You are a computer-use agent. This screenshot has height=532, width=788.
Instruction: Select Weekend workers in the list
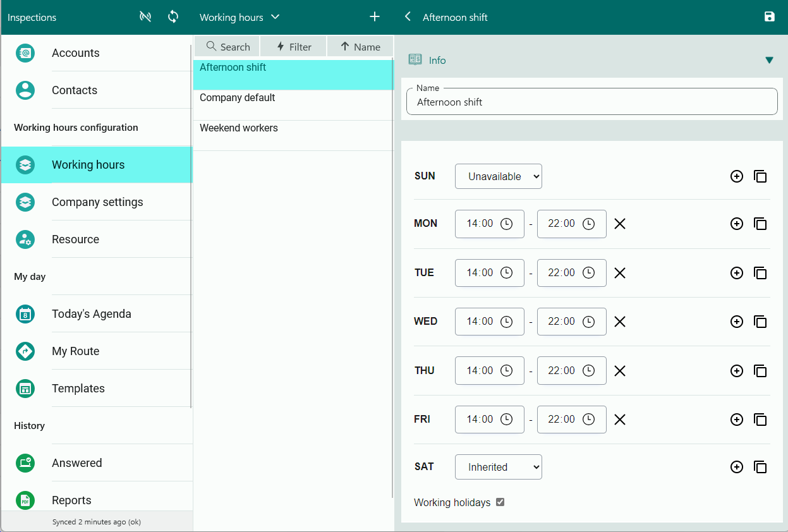239,128
